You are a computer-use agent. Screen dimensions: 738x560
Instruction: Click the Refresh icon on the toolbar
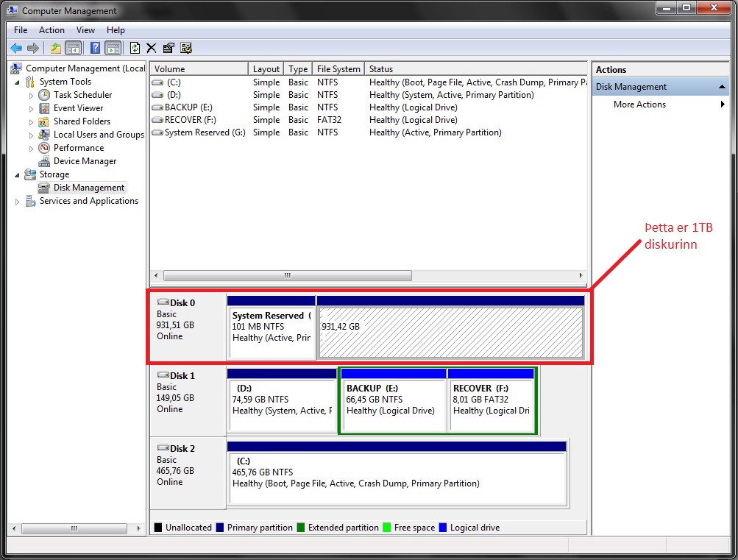135,48
